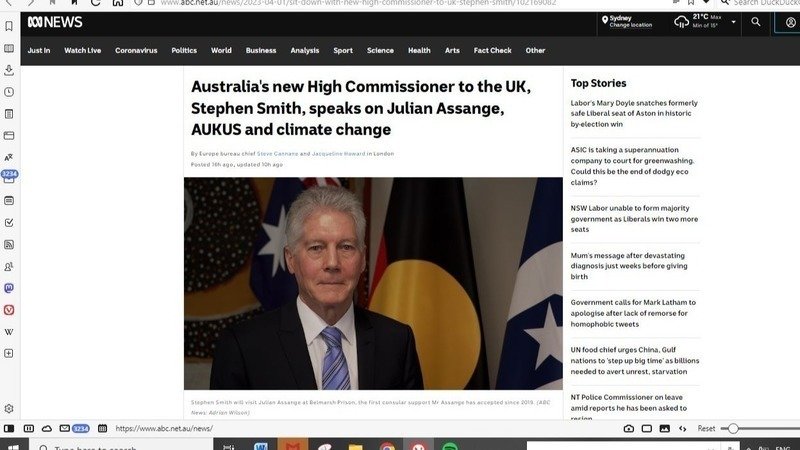Go to the Fact Check section
Image resolution: width=800 pixels, height=450 pixels.
(492, 50)
